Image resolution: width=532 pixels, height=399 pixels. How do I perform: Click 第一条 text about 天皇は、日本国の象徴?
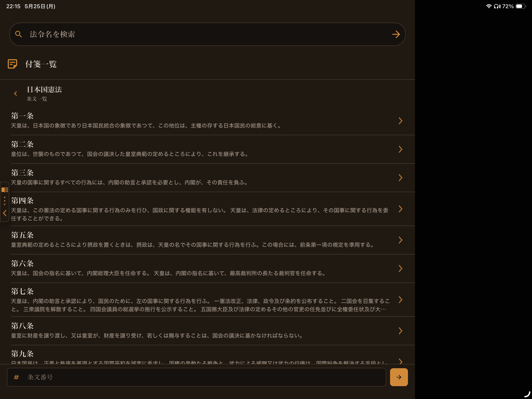pyautogui.click(x=146, y=126)
